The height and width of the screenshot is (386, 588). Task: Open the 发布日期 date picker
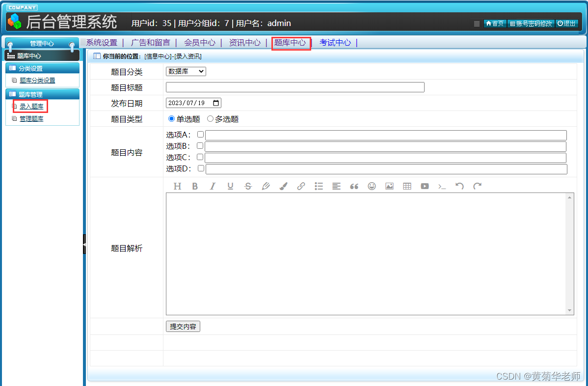(x=216, y=103)
